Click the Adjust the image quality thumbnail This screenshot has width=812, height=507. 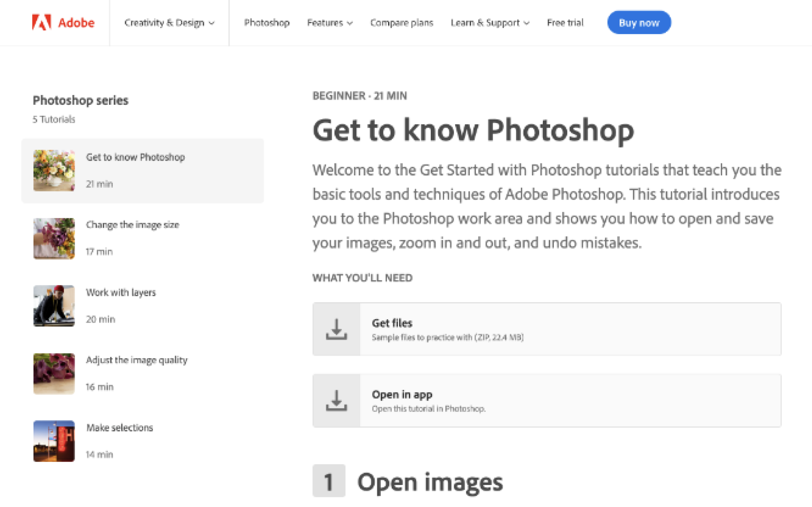point(54,374)
